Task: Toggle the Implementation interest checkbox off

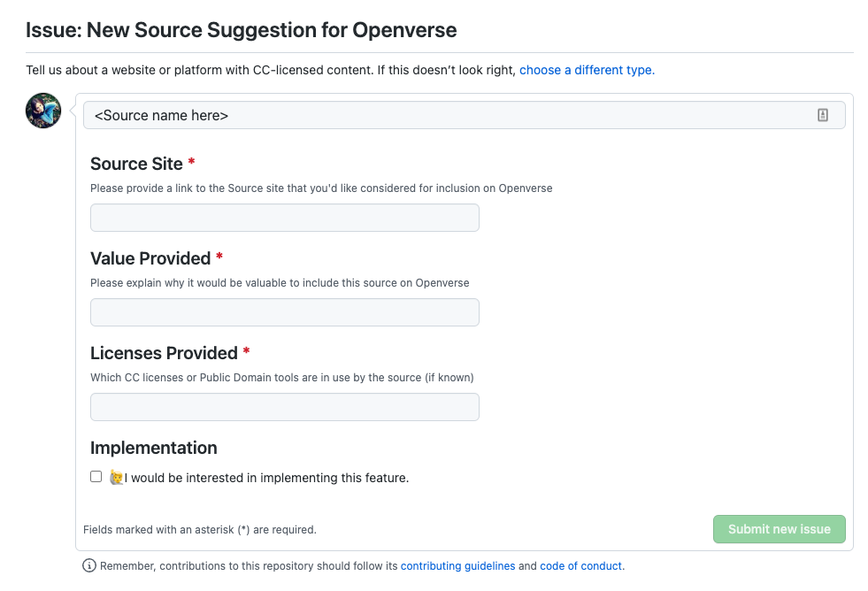Action: [x=96, y=476]
